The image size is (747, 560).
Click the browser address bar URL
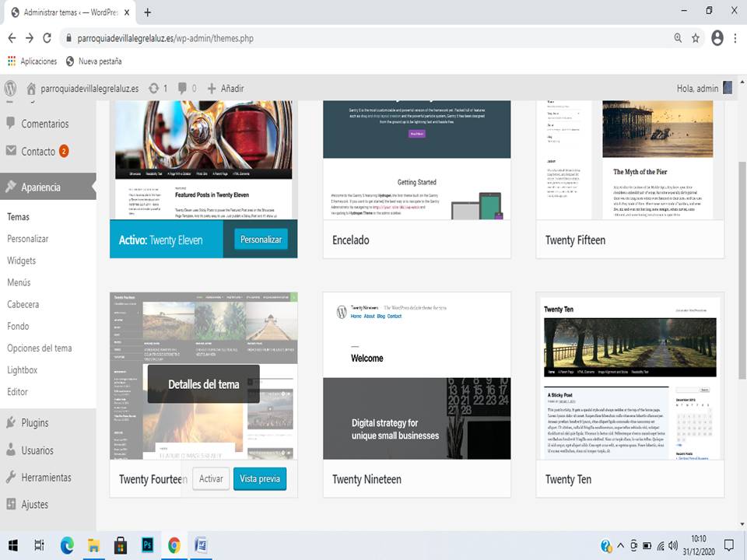coord(165,38)
